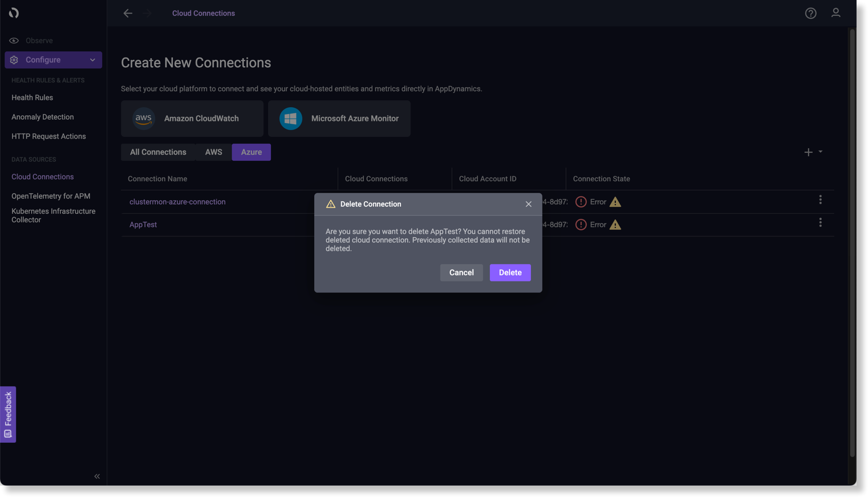Open the AppTest connection link
This screenshot has width=868, height=497.
[x=143, y=225]
